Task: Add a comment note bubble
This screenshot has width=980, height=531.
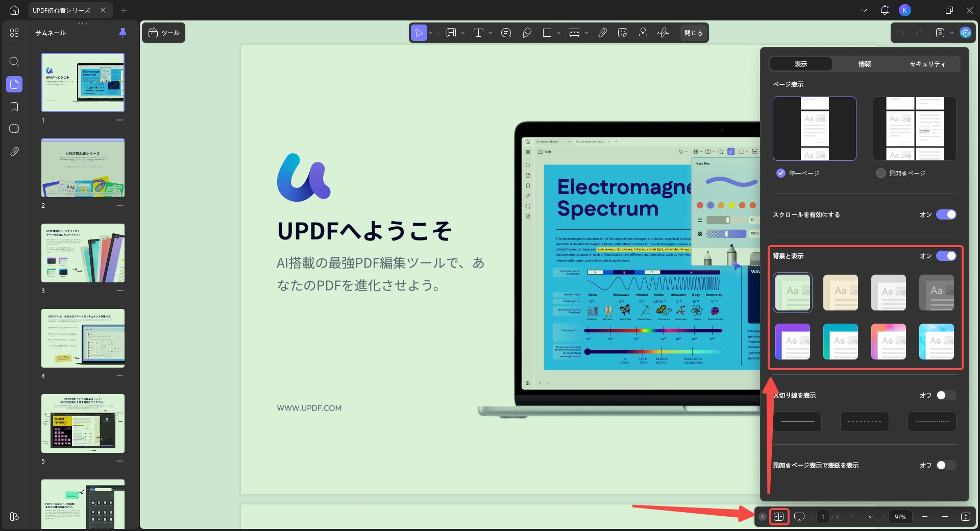Action: [x=506, y=33]
